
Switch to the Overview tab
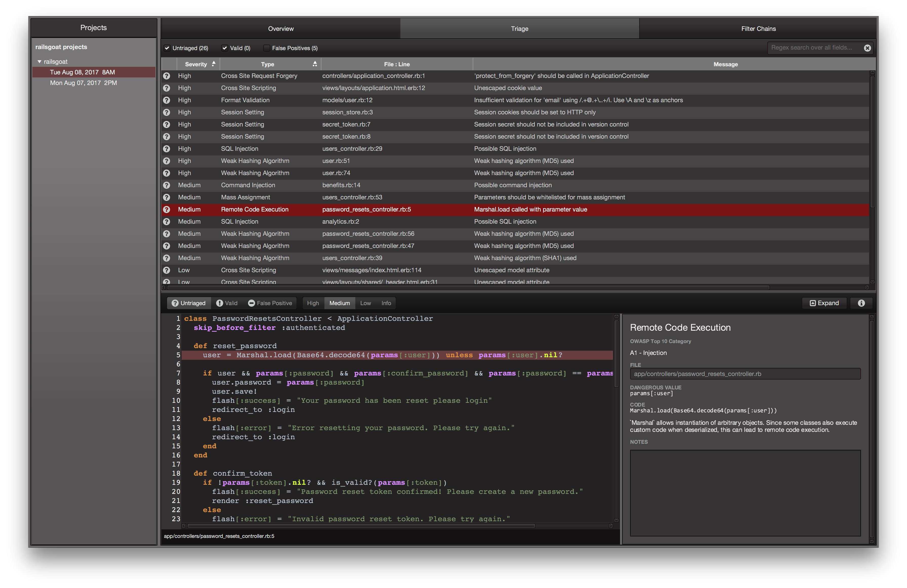[280, 29]
